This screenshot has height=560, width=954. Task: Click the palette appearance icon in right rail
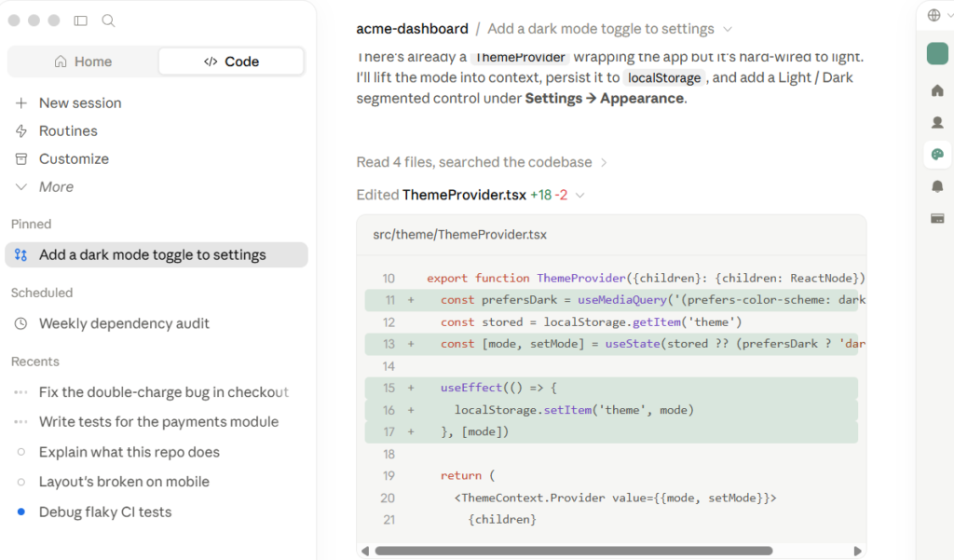tap(937, 155)
